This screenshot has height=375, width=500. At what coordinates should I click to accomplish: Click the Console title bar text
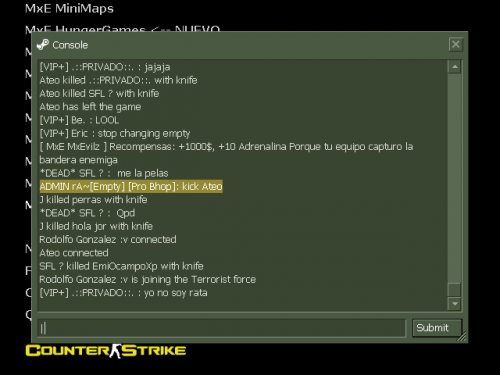coord(70,45)
